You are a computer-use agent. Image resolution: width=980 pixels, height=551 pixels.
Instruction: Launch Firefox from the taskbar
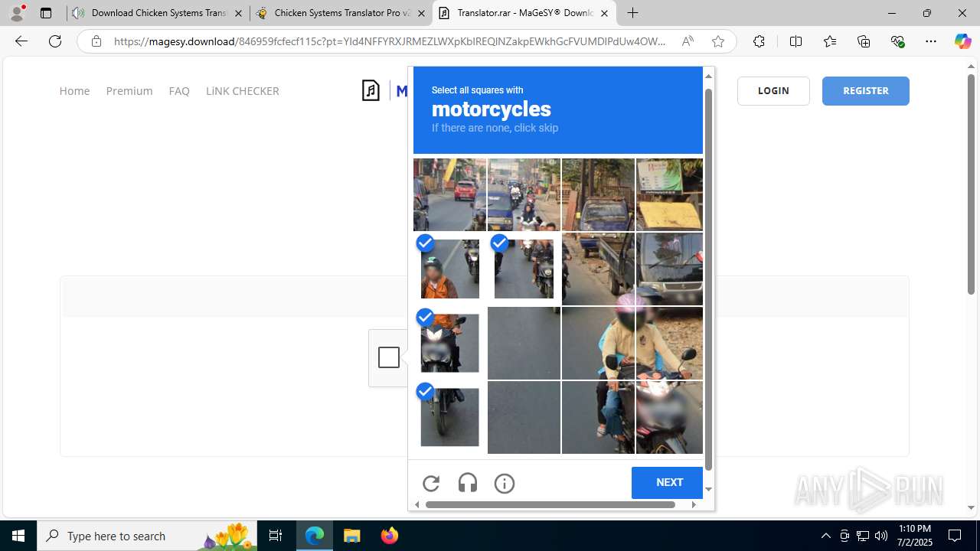390,536
